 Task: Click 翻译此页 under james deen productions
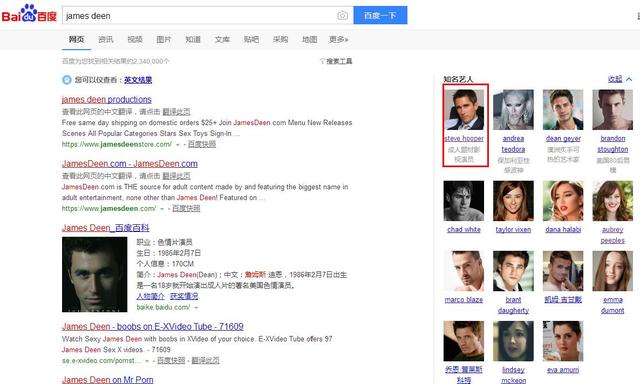coord(176,112)
